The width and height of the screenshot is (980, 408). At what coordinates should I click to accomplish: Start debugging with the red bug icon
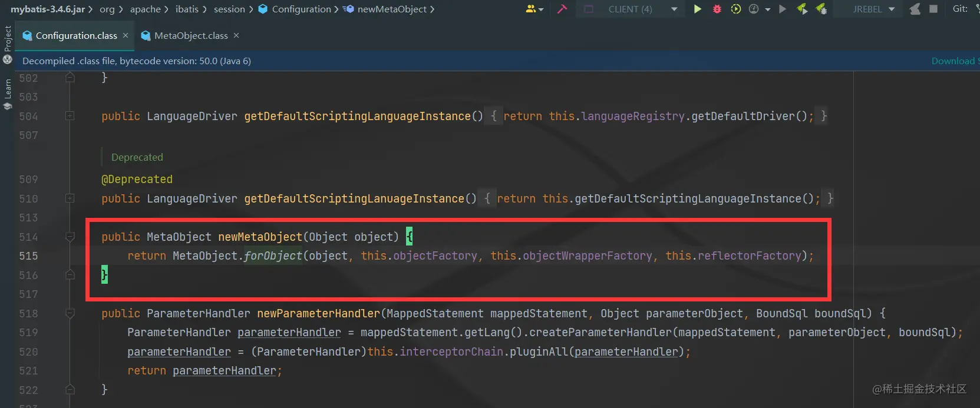pos(717,9)
